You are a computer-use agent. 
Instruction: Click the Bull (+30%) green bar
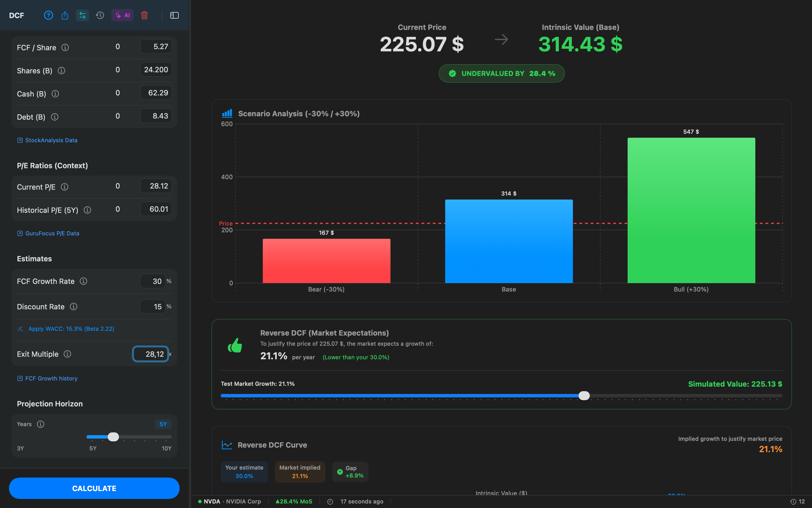[x=691, y=210]
